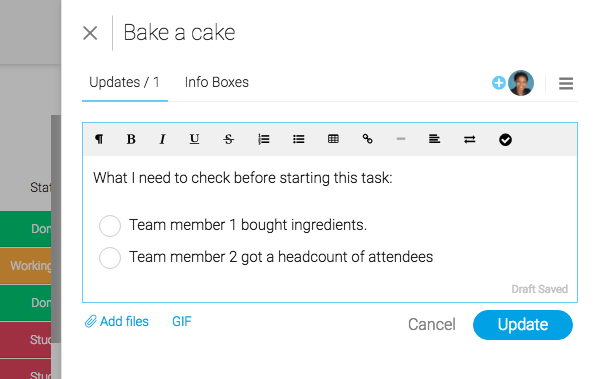Click the underline formatting icon
The image size is (598, 379).
[x=195, y=139]
